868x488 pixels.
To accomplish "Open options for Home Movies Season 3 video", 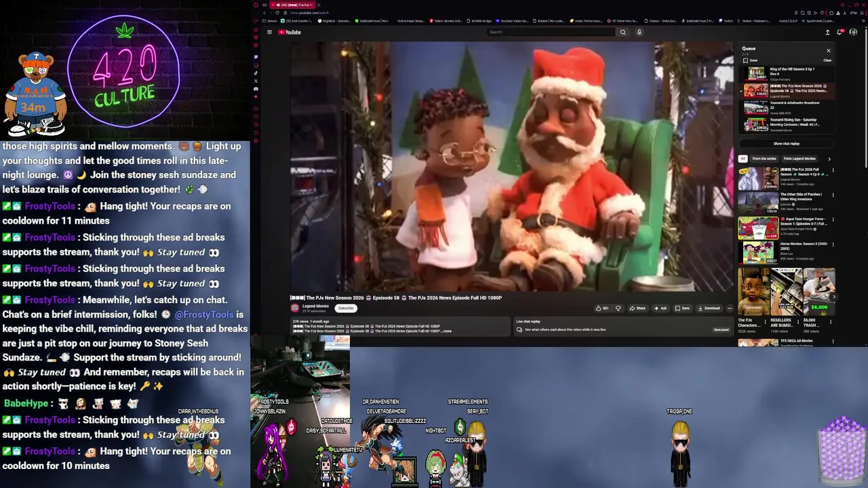I will point(833,245).
